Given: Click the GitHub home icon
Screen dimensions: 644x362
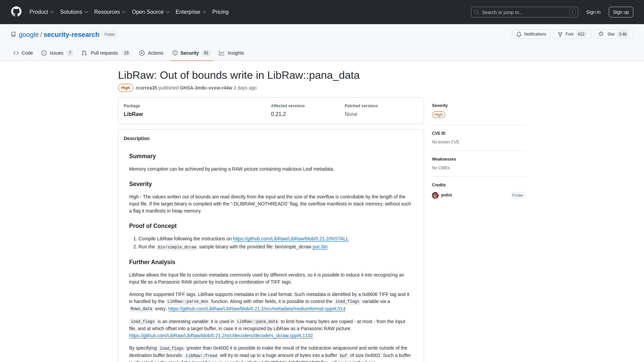Looking at the screenshot, I should (16, 12).
